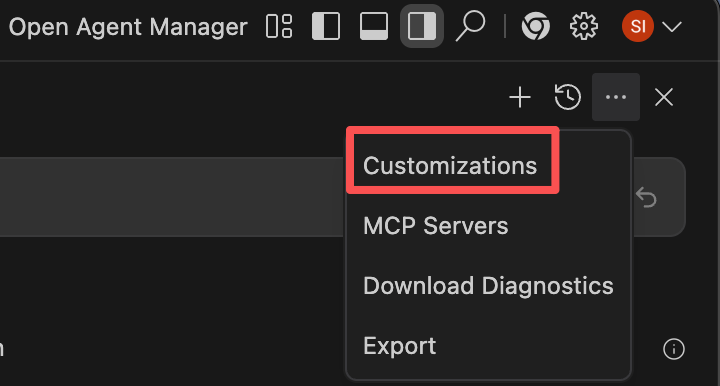The image size is (720, 386).
Task: Click the Open Agent Manager button
Action: click(128, 27)
